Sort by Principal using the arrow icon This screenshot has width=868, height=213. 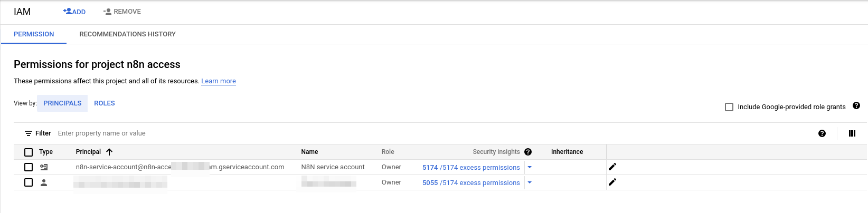[x=109, y=152]
